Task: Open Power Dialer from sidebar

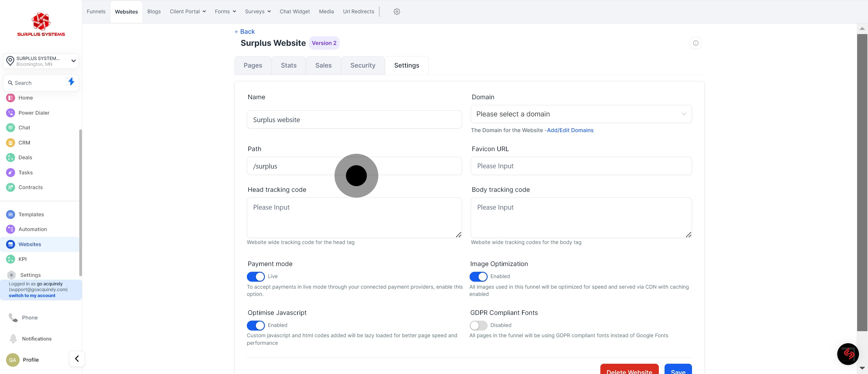Action: click(34, 113)
